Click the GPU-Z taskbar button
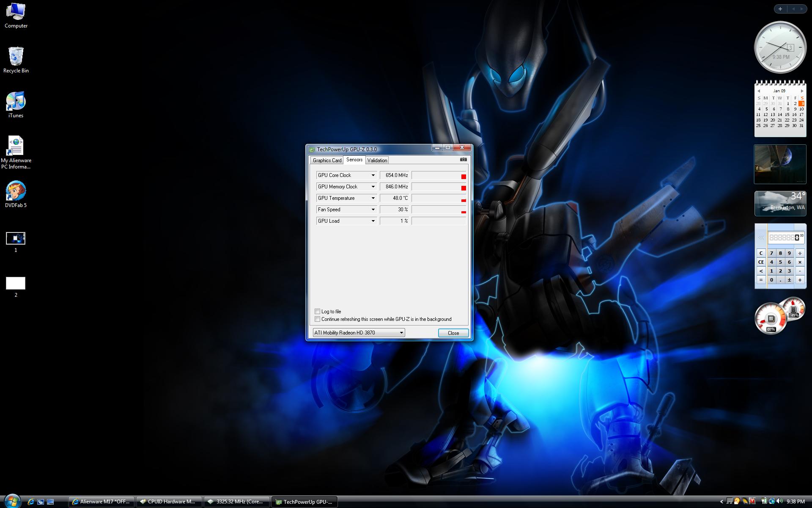This screenshot has height=508, width=812. tap(304, 502)
